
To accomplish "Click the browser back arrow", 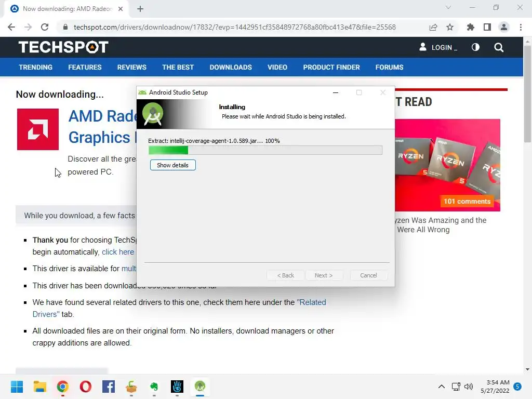I will point(11,27).
